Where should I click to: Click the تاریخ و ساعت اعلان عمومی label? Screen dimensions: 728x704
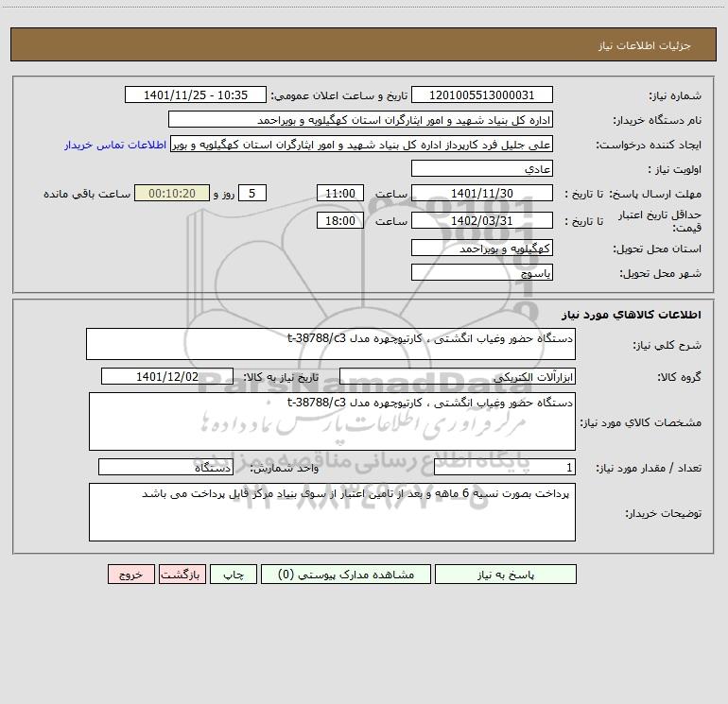pos(339,95)
